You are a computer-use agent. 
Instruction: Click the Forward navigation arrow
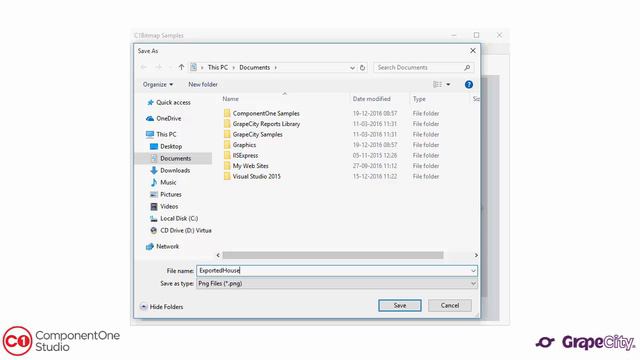point(159,67)
